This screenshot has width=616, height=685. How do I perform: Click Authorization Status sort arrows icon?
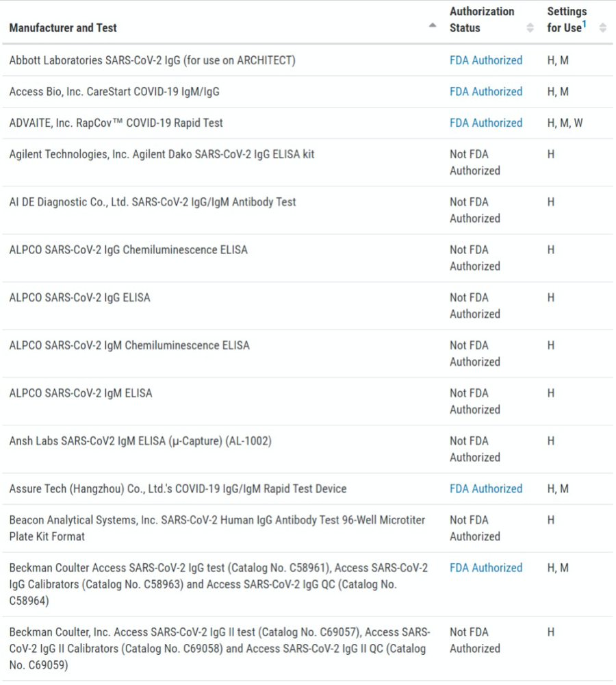coord(530,28)
